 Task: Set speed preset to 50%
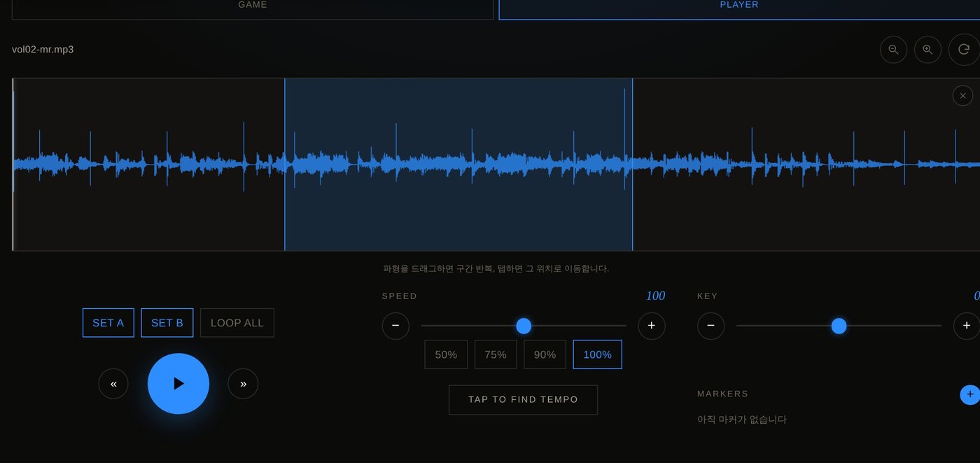tap(446, 354)
